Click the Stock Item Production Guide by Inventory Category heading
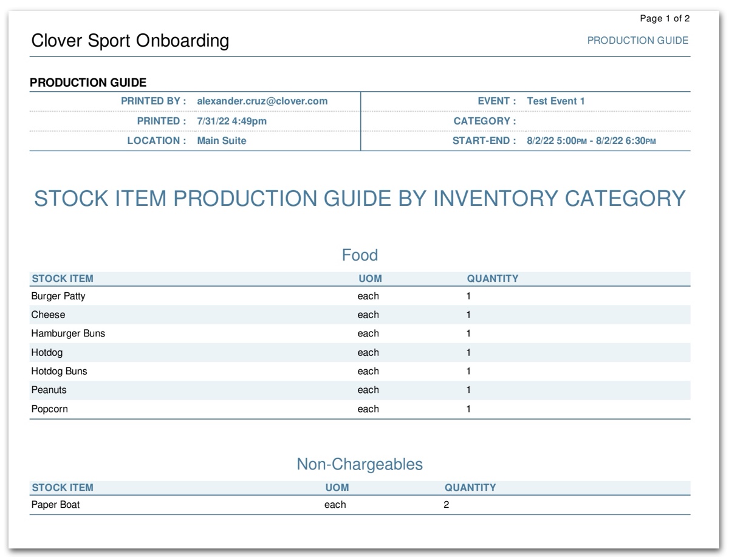The width and height of the screenshot is (729, 560). point(360,199)
